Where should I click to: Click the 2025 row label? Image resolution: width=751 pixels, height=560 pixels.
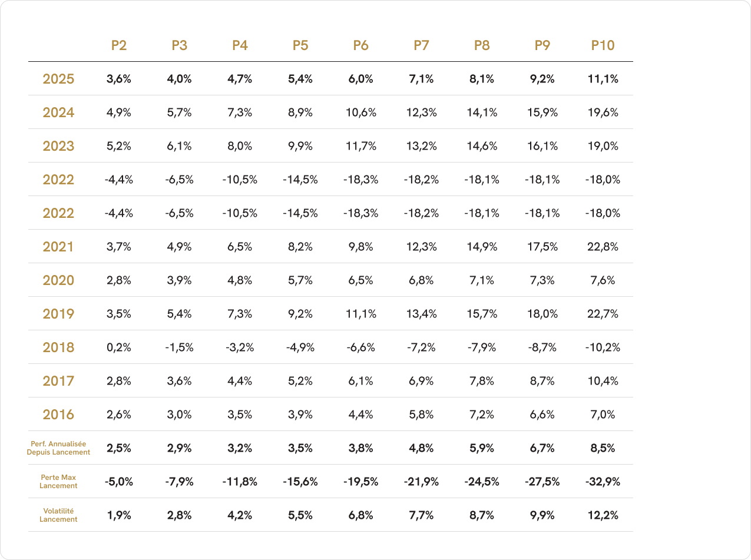[58, 79]
